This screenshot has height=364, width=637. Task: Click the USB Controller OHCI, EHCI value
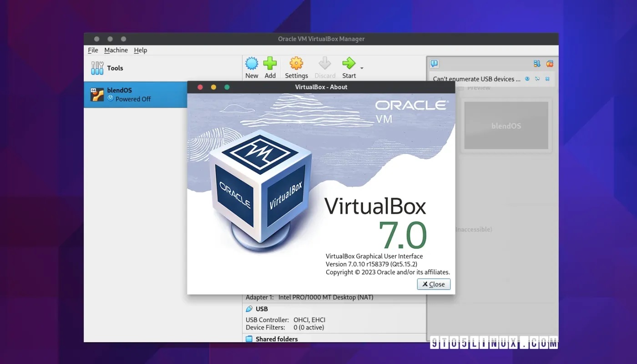[309, 320]
